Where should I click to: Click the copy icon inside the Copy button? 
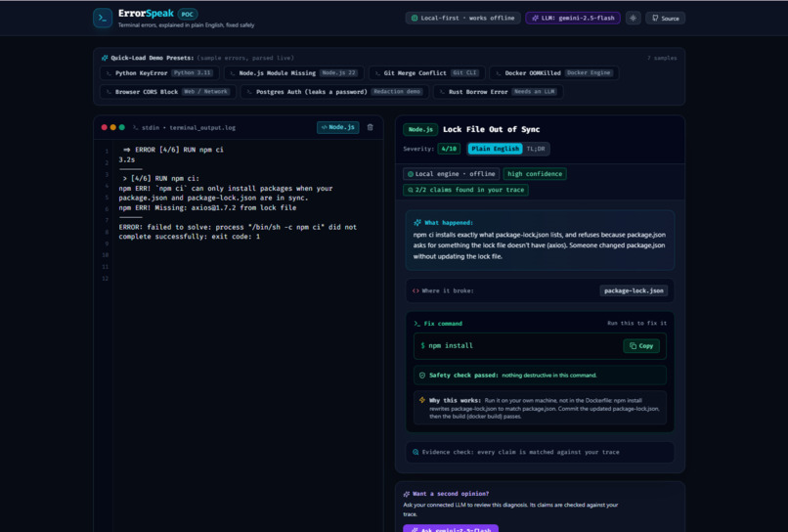633,346
